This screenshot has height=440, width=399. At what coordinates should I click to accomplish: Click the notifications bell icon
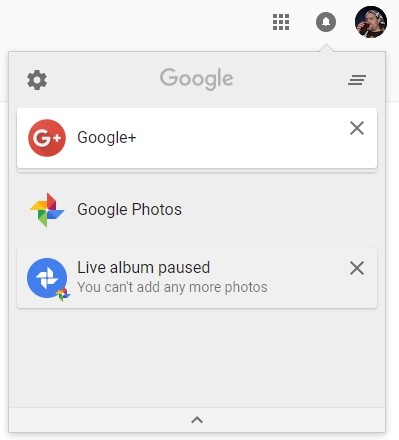click(326, 22)
